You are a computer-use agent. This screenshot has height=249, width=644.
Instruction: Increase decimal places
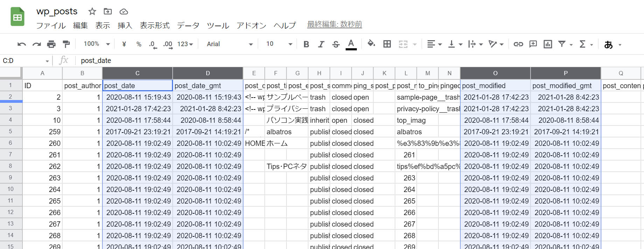tap(168, 44)
